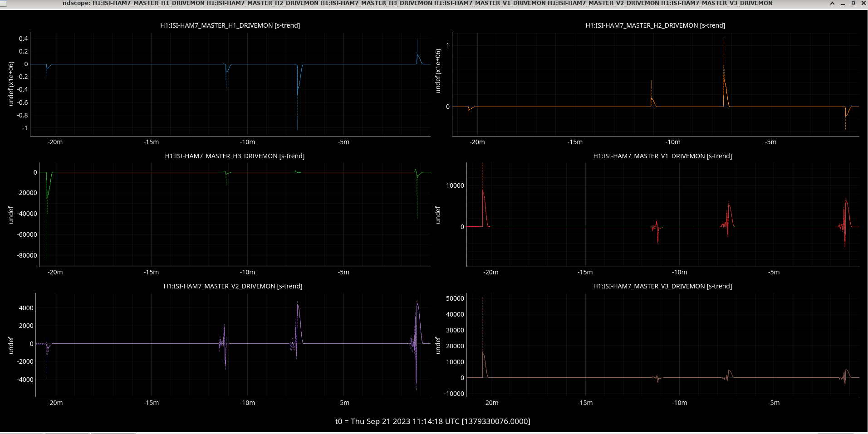Click the 10000 value on V1 plot y-axis
The height and width of the screenshot is (434, 868).
coord(455,185)
